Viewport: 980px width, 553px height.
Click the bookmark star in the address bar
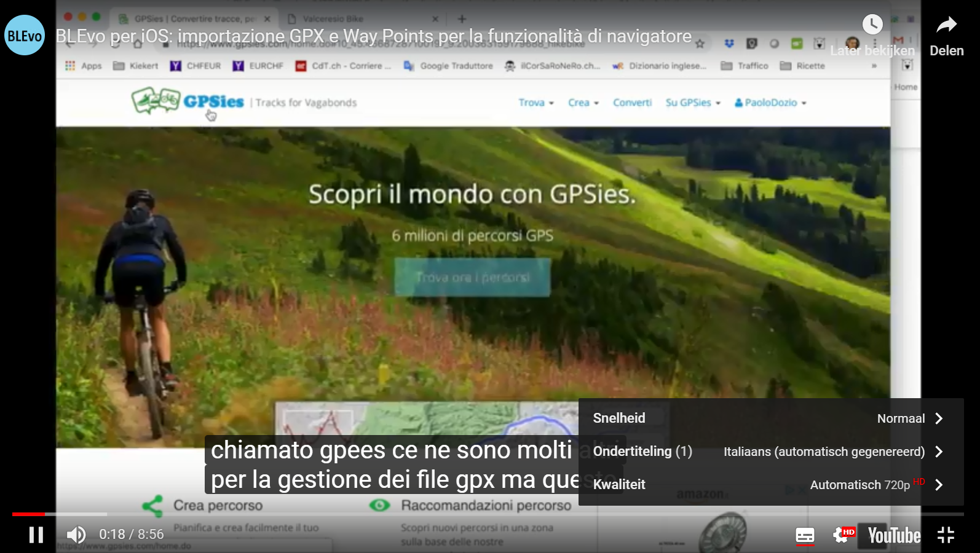[x=700, y=44]
